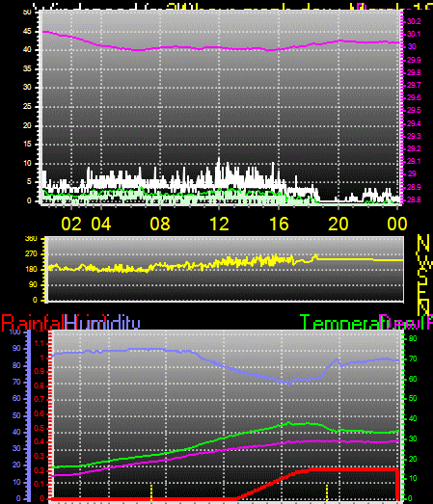Pick the 20 hour label on time axis
The image size is (433, 504).
338,224
